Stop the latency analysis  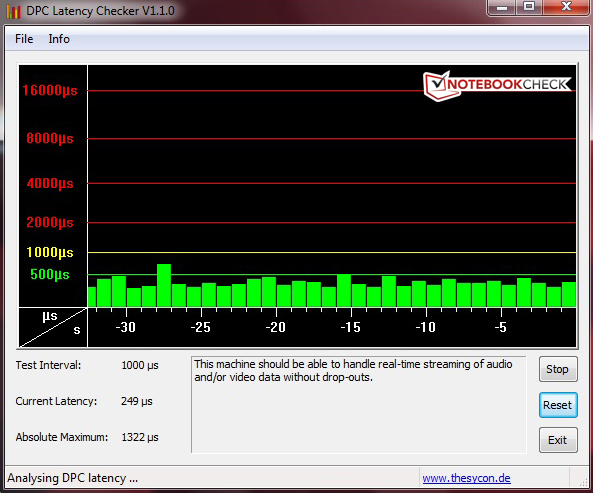coord(558,369)
